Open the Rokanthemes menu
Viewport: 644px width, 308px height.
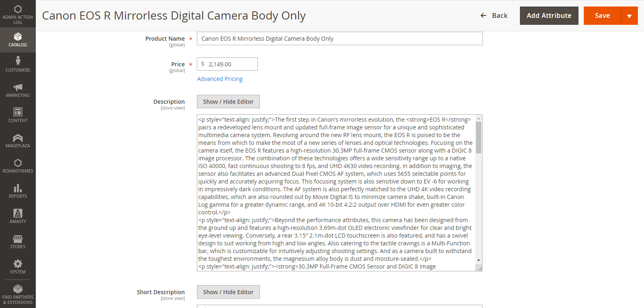coord(18,166)
